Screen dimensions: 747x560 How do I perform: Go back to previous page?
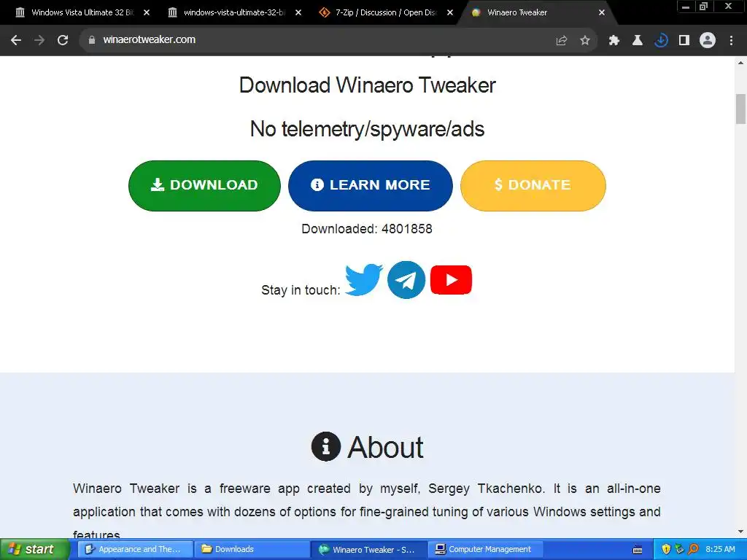click(16, 40)
